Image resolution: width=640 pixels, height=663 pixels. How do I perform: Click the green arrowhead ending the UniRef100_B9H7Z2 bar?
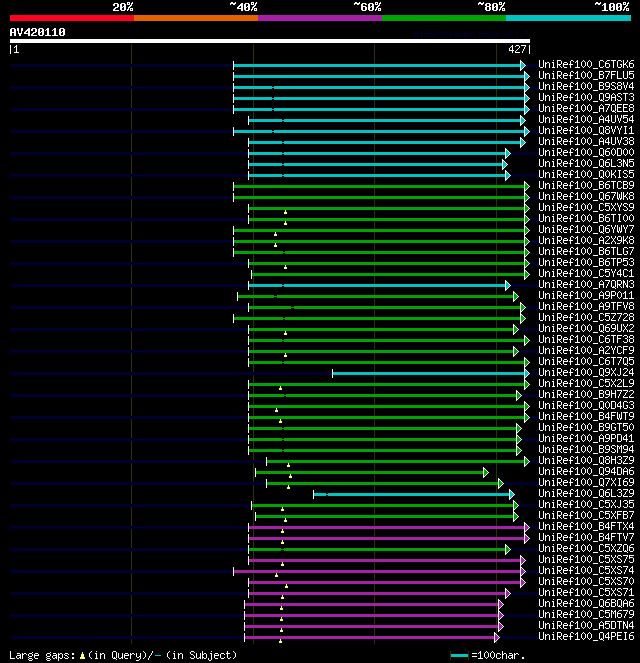tap(519, 395)
